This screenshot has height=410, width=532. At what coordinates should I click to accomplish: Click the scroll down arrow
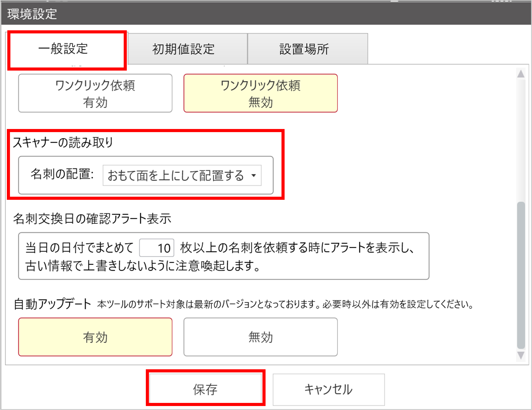tap(520, 355)
